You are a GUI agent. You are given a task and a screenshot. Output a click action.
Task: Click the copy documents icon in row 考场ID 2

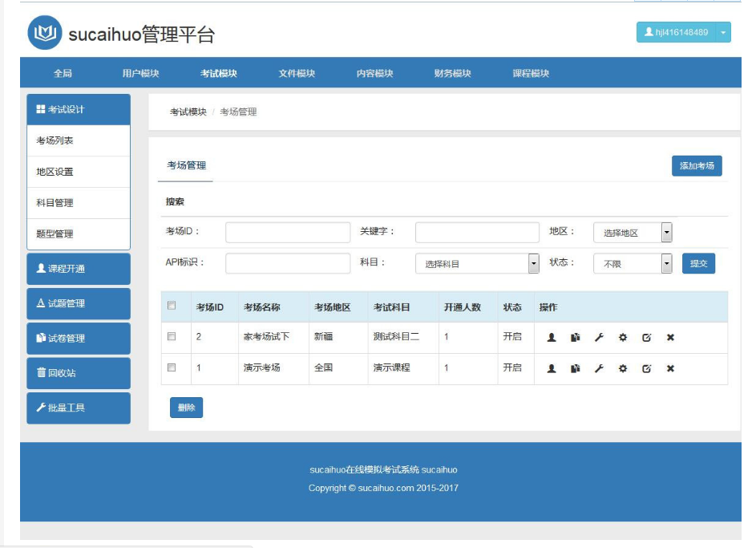575,337
